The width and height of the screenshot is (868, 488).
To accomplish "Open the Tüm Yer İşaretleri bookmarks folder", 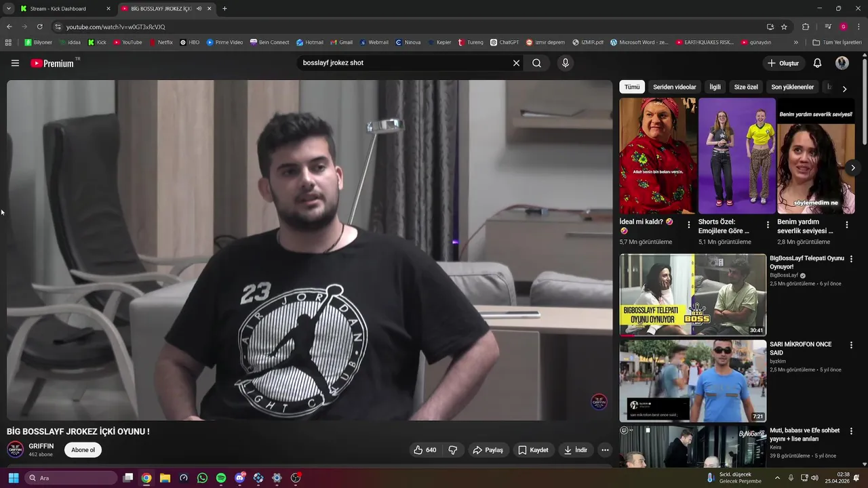I will point(837,42).
